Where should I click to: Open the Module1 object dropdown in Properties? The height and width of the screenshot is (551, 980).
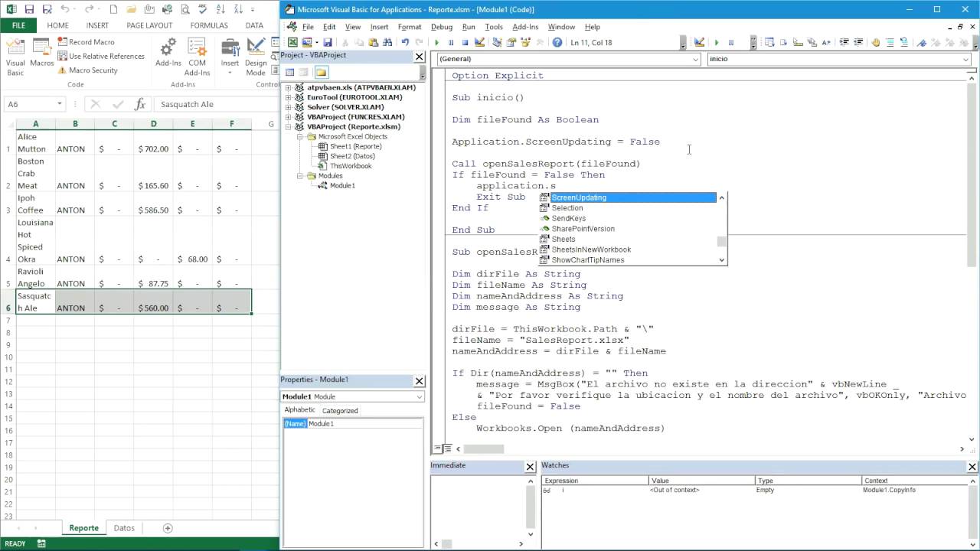[419, 396]
